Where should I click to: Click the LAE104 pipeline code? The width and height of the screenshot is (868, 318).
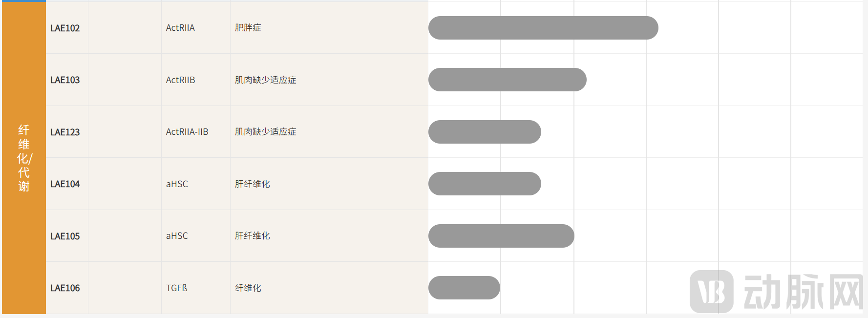pyautogui.click(x=65, y=184)
